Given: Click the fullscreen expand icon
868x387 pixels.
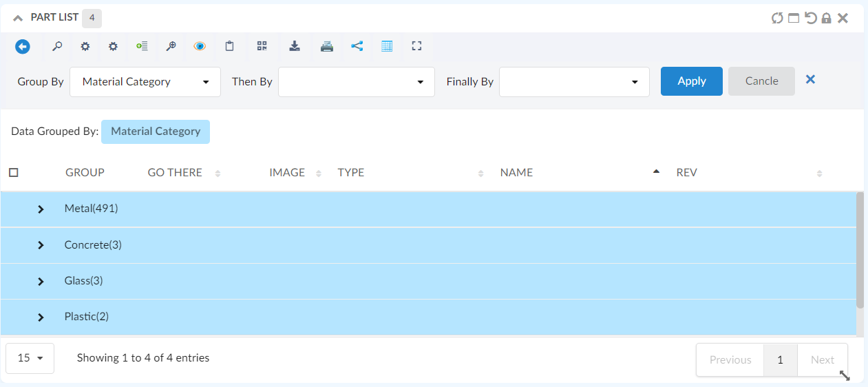Looking at the screenshot, I should click(x=416, y=46).
